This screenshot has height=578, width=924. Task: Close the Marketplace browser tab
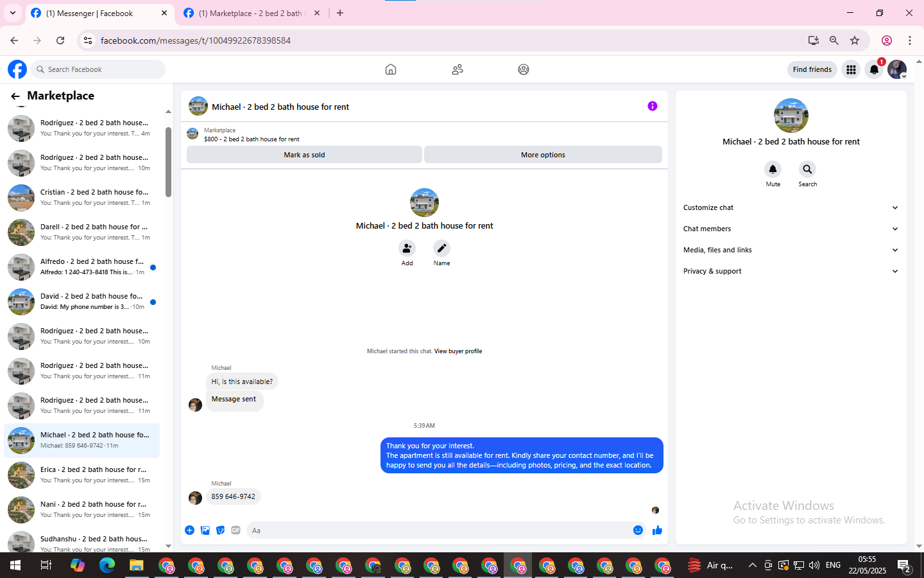pyautogui.click(x=316, y=13)
